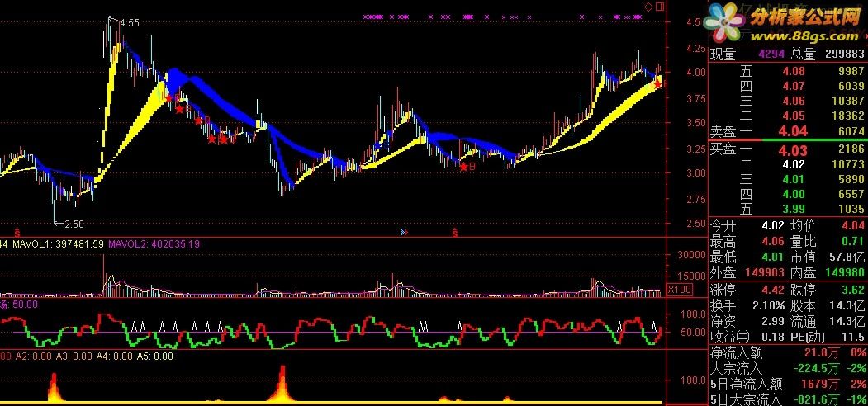Select the rightmost red star signal near 3.87
The image size is (868, 406).
tap(657, 84)
